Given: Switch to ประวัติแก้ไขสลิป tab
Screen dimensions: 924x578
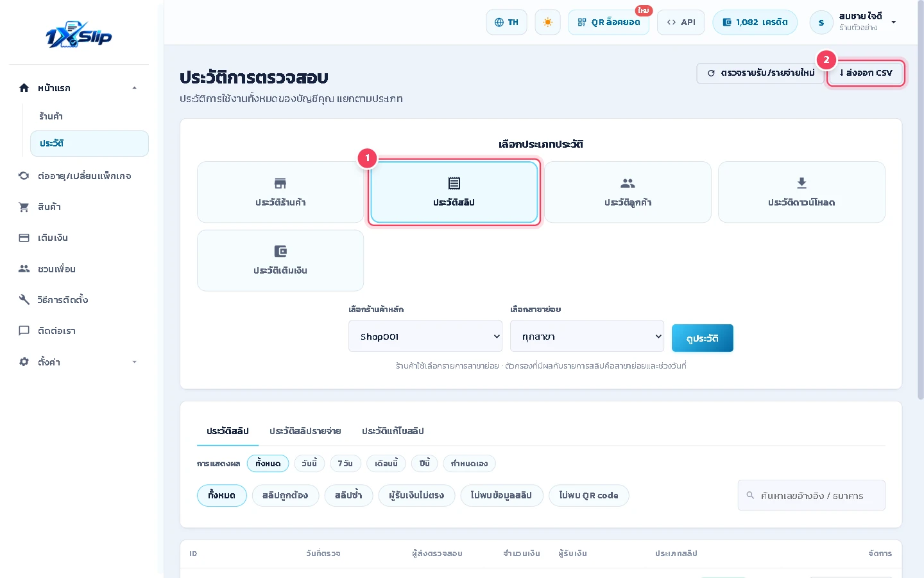Looking at the screenshot, I should (x=393, y=431).
